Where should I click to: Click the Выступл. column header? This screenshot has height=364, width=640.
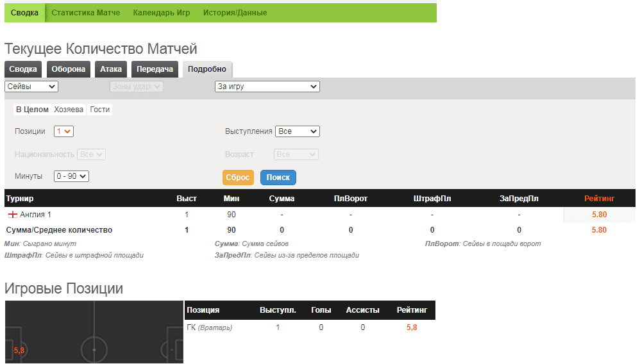(278, 310)
